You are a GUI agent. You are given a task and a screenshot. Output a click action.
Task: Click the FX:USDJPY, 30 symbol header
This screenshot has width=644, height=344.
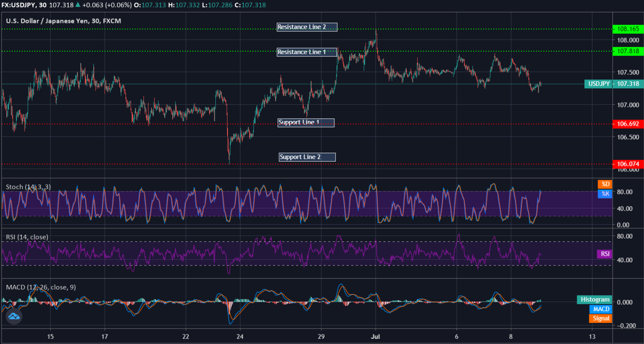point(24,5)
